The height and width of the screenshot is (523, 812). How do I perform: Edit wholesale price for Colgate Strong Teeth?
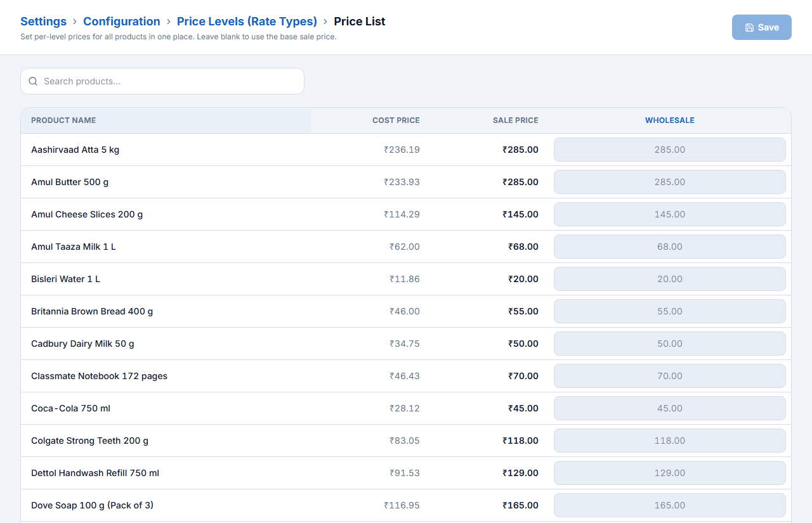click(670, 441)
